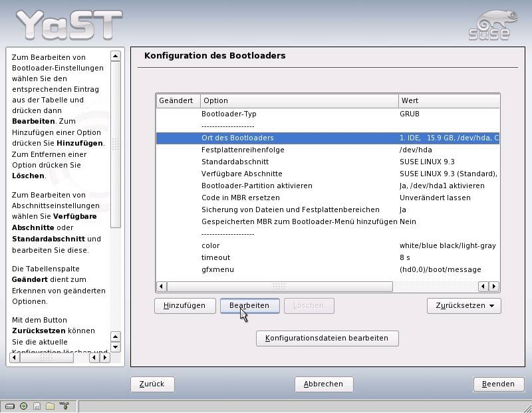Click the CD-ROM disc icon in status bar
The height and width of the screenshot is (413, 532).
(23, 406)
